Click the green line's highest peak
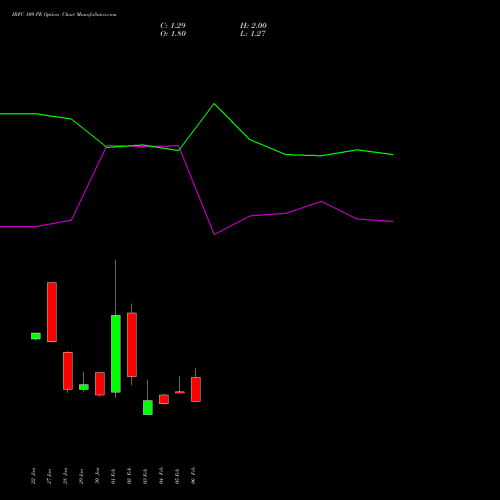 click(214, 104)
